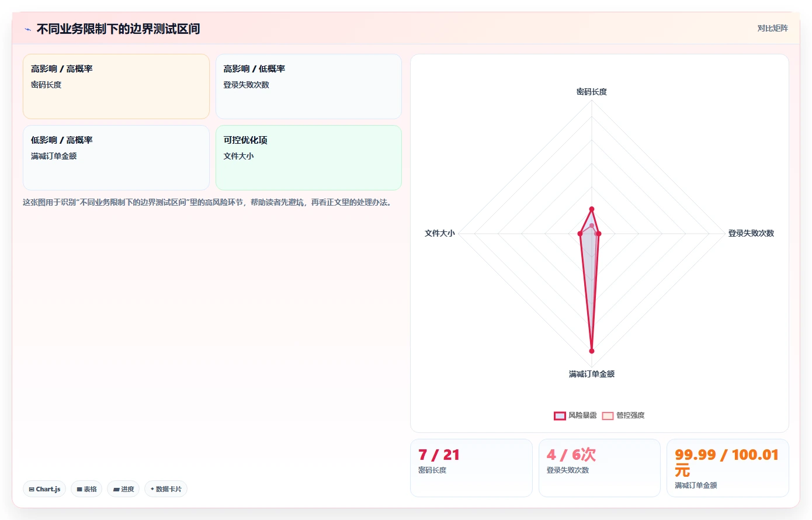Click the 数据卡片 tag icon
Image resolution: width=812 pixels, height=520 pixels.
[x=152, y=489]
